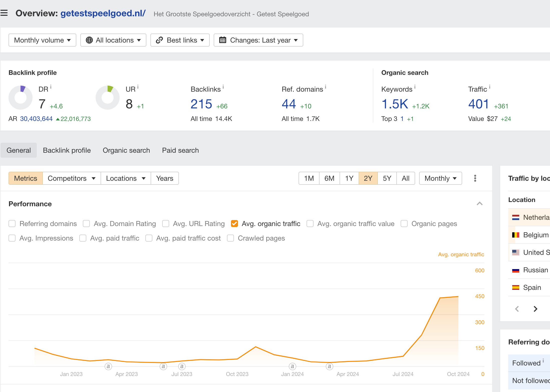Click the AR value 30,403,644
The width and height of the screenshot is (550, 392).
pyautogui.click(x=36, y=119)
